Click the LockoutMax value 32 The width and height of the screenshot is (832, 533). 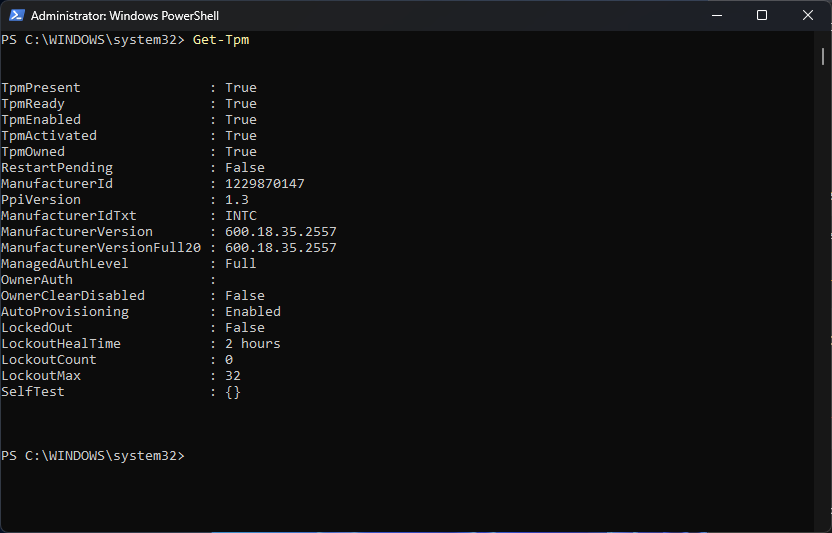[233, 376]
